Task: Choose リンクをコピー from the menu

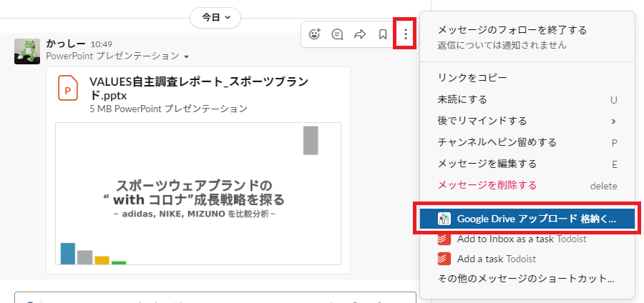Action: coord(527,78)
